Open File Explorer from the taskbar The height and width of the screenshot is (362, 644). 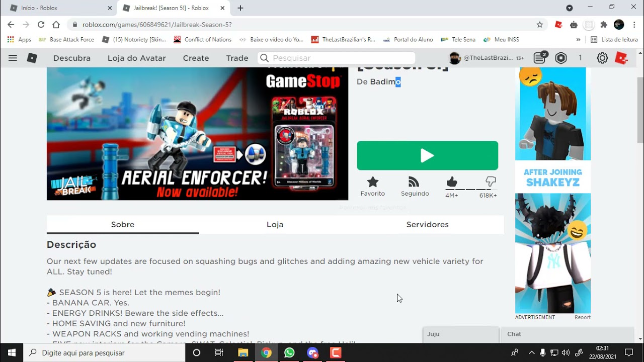[243, 352]
